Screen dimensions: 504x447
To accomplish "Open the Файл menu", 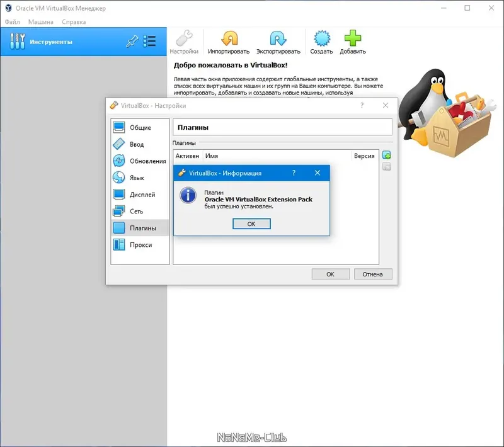I will (12, 22).
